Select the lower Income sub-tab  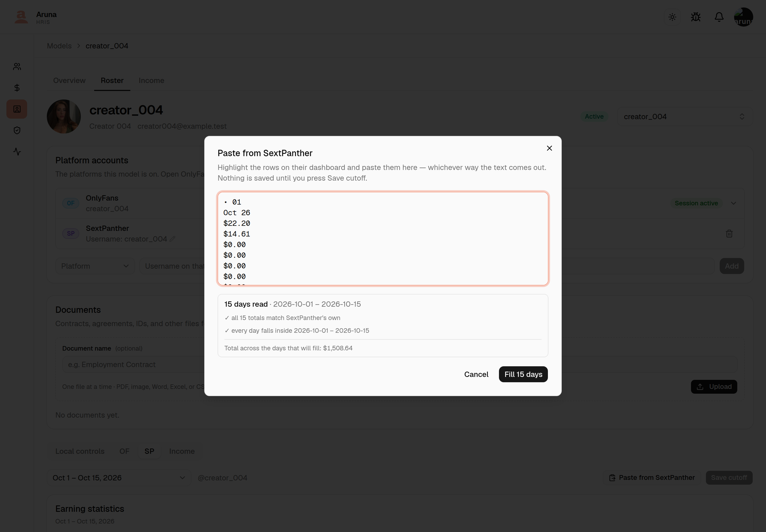(182, 451)
